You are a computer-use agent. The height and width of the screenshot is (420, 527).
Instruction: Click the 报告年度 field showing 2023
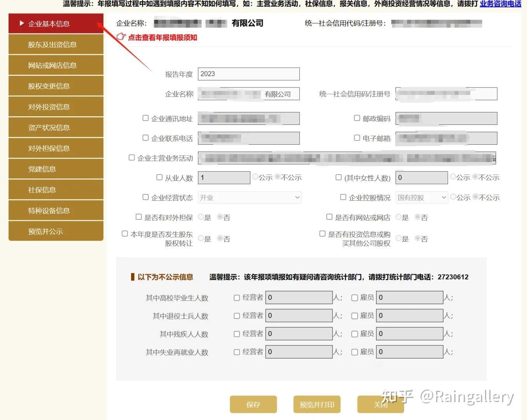pos(249,74)
